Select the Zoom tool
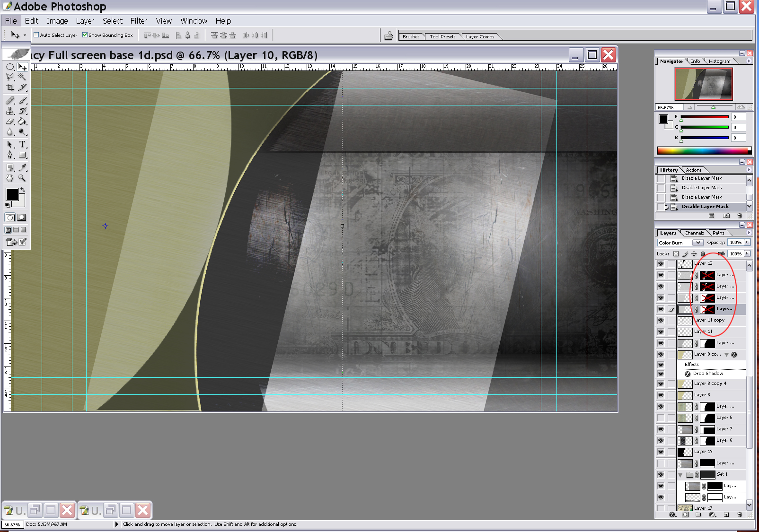Image resolution: width=759 pixels, height=532 pixels. 22,178
